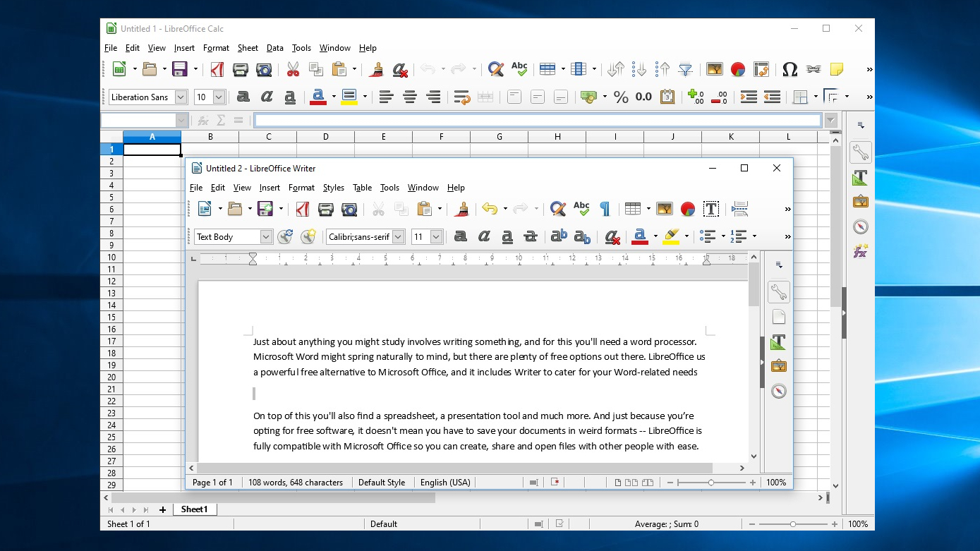
Task: Expand the Calc formula bar
Action: click(830, 121)
